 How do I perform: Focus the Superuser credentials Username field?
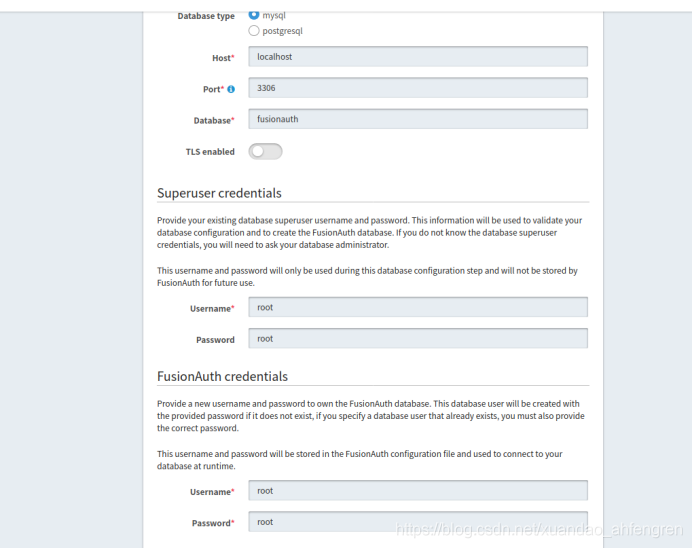[417, 307]
